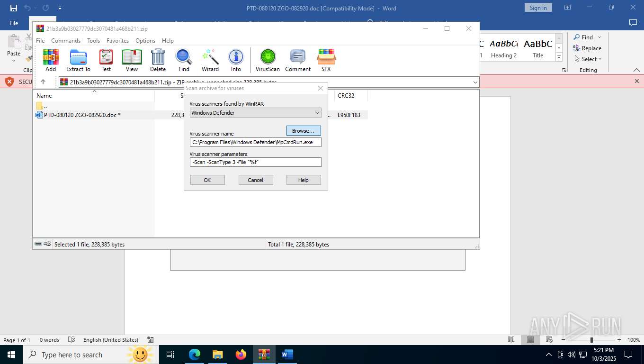This screenshot has width=644, height=364.
Task: Click the Add icon in WinRAR toolbar
Action: 51,60
